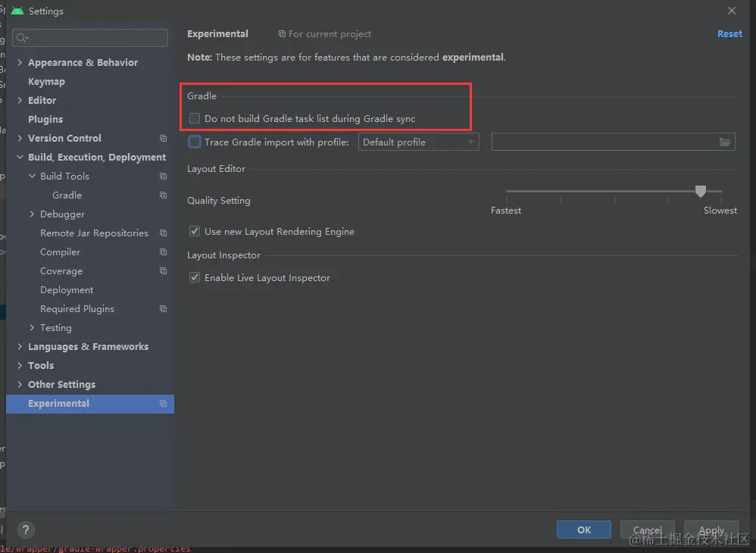Enable Do not build Gradle task list checkbox

pyautogui.click(x=195, y=119)
